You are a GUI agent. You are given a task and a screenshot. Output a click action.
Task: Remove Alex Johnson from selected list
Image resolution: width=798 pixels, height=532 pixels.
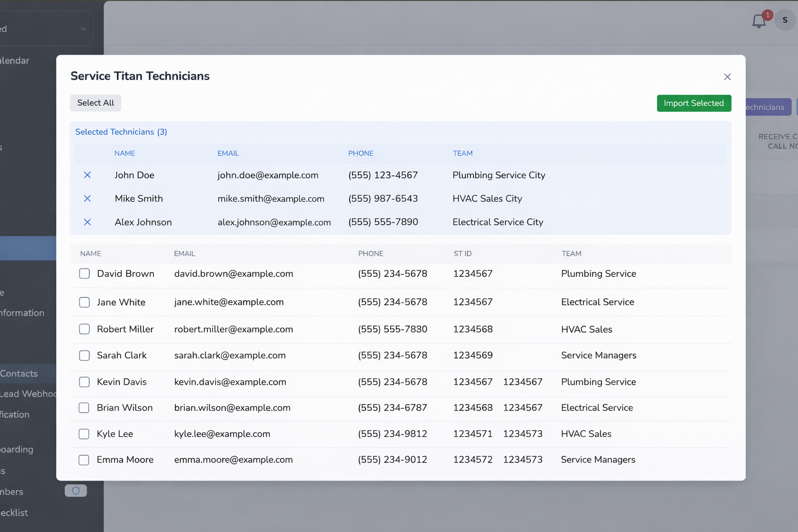tap(87, 222)
